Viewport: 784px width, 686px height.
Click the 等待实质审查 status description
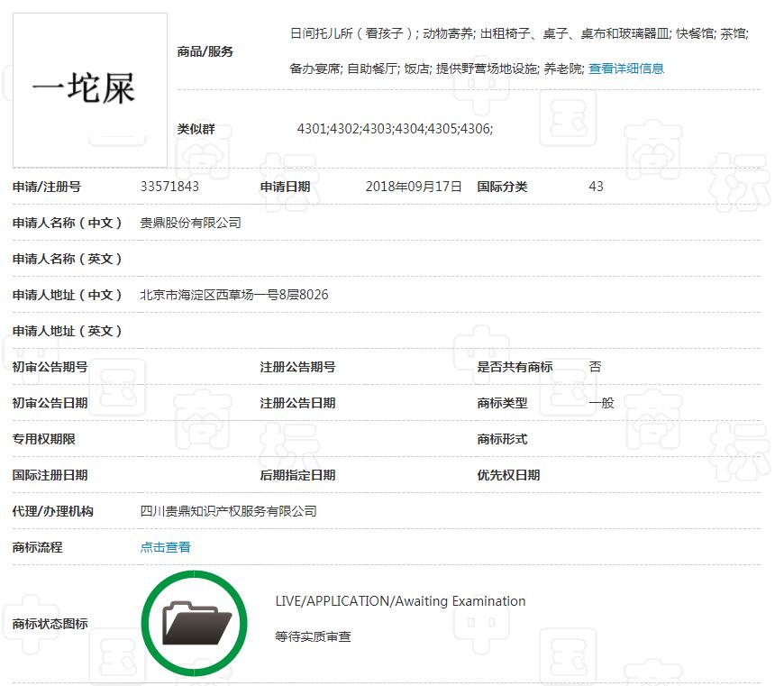coord(313,636)
